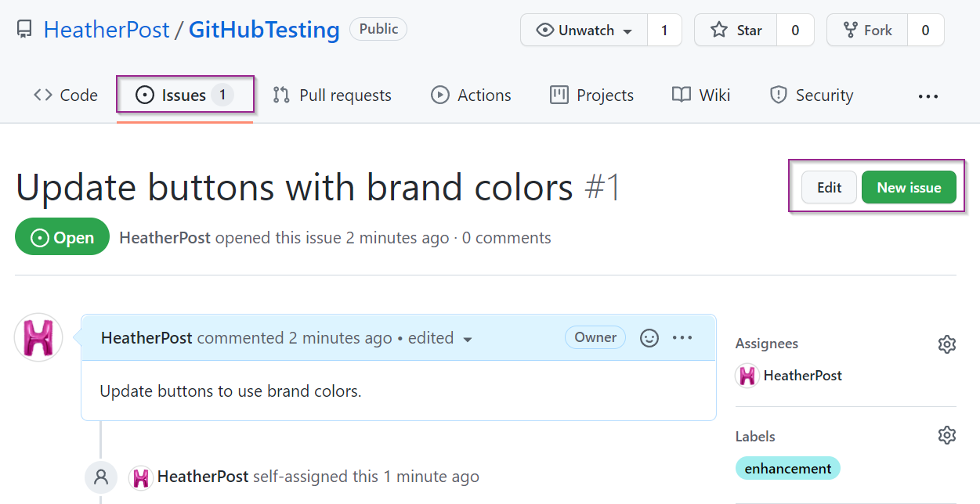980x504 pixels.
Task: Open the more tabs ellipsis menu
Action: pos(928,96)
